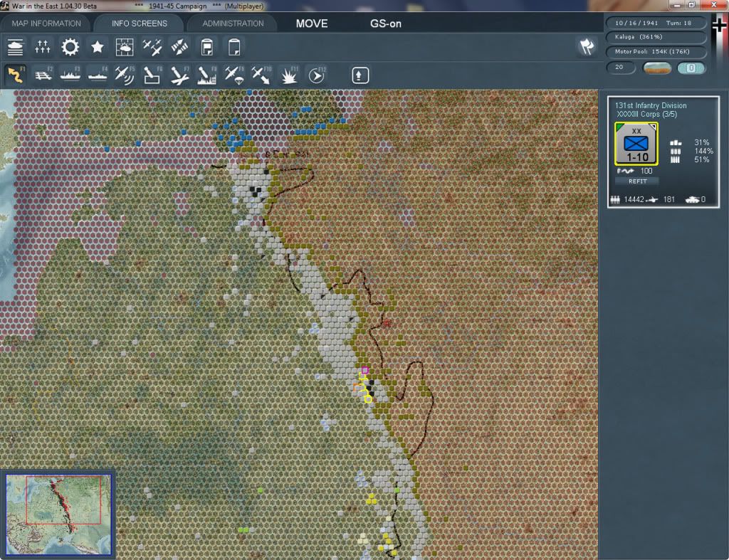729x560 pixels.
Task: Click the star victory screen icon
Action: 97,47
